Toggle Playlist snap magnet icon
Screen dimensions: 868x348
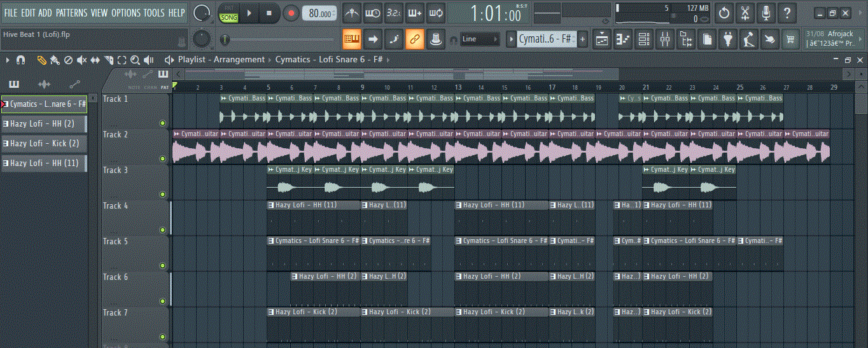coord(20,60)
